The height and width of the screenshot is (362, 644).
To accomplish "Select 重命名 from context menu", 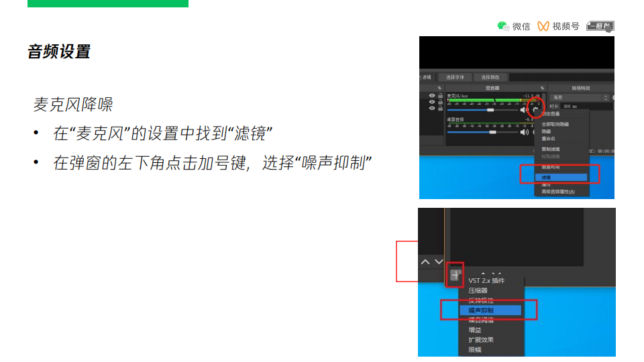I will 548,139.
